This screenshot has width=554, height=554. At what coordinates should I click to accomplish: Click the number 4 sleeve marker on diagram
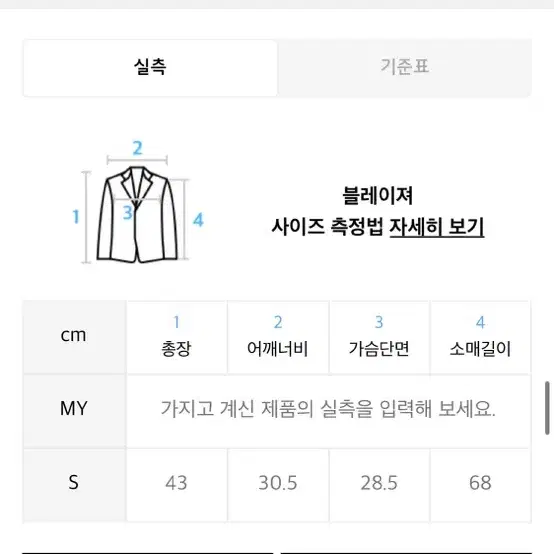tap(198, 220)
